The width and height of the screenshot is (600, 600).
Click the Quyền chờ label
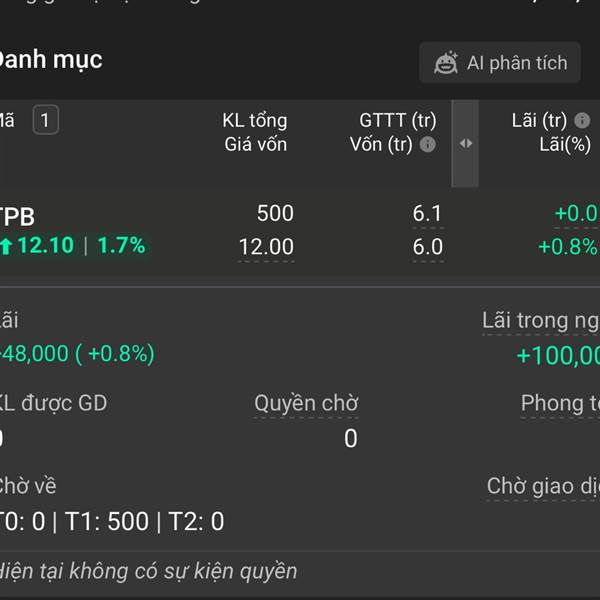(x=305, y=403)
